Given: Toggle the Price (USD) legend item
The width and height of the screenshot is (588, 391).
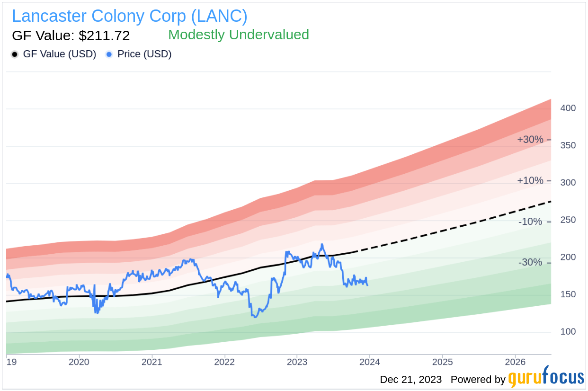Looking at the screenshot, I should pos(139,54).
